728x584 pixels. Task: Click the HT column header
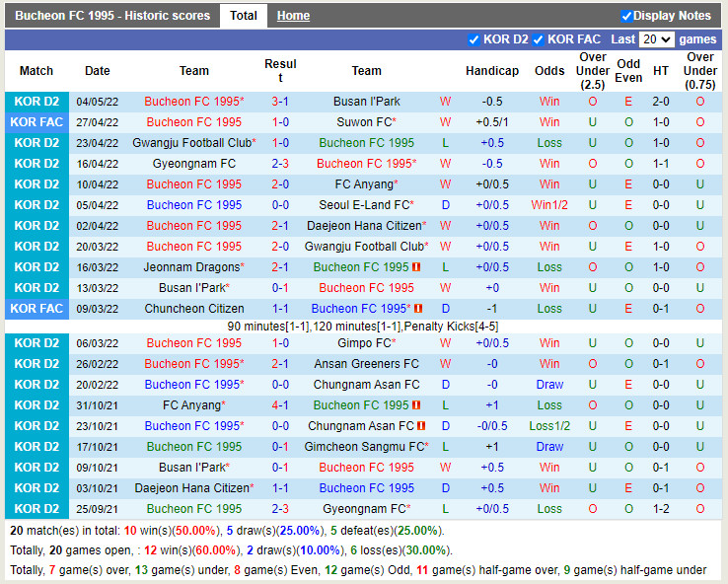coord(660,71)
